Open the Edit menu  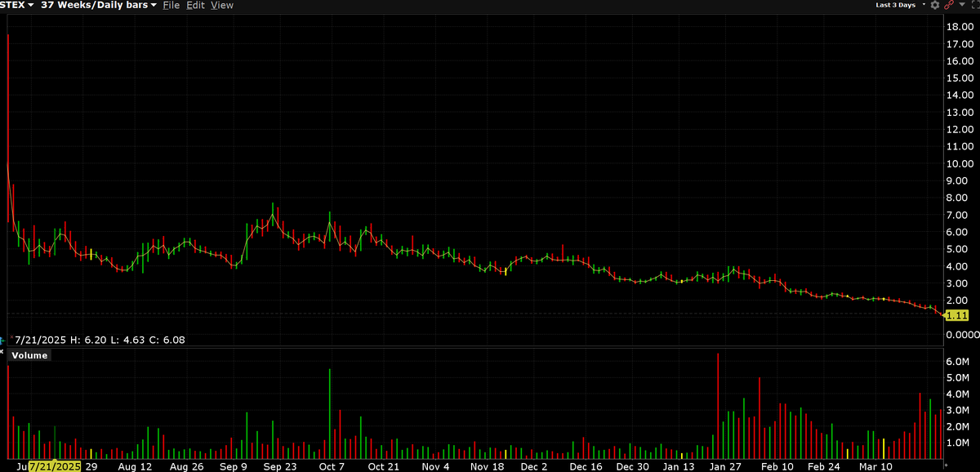195,5
